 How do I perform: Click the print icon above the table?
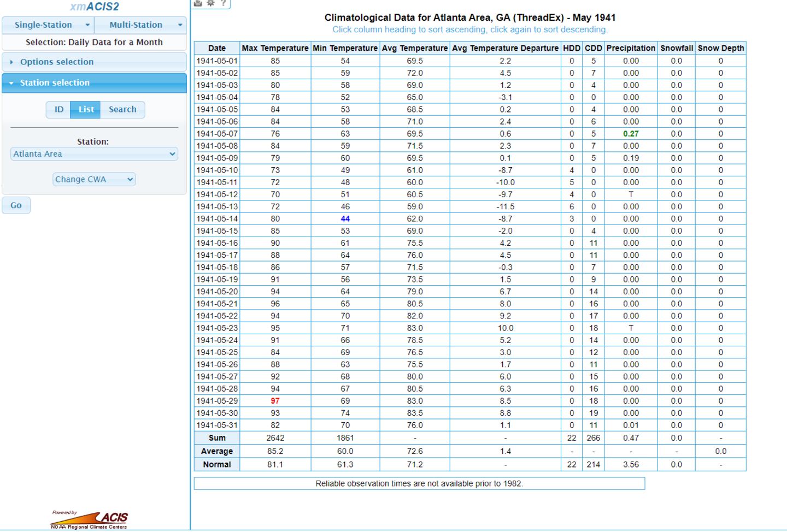(198, 3)
